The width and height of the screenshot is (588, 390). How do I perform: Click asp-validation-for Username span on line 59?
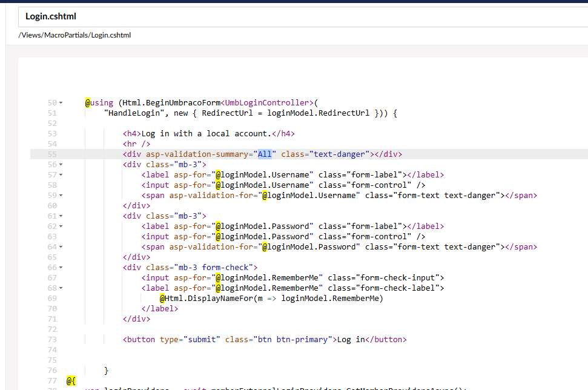(339, 196)
